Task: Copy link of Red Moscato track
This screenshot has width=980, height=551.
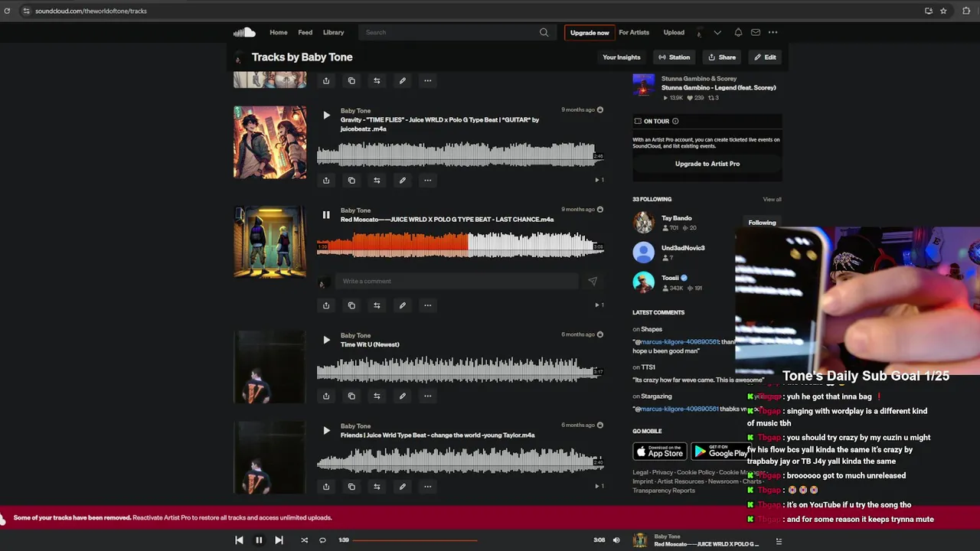Action: click(x=351, y=305)
